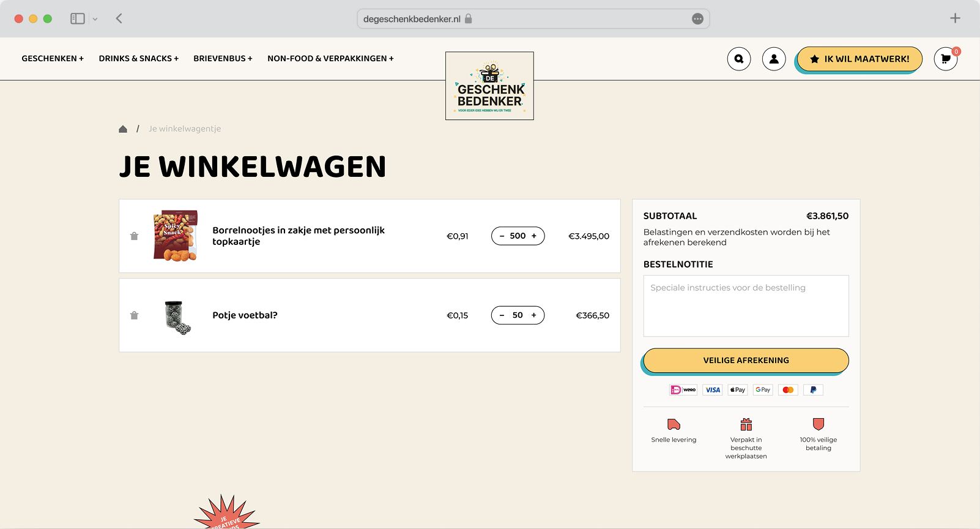The image size is (980, 529).
Task: Open the site search icon
Action: click(739, 59)
